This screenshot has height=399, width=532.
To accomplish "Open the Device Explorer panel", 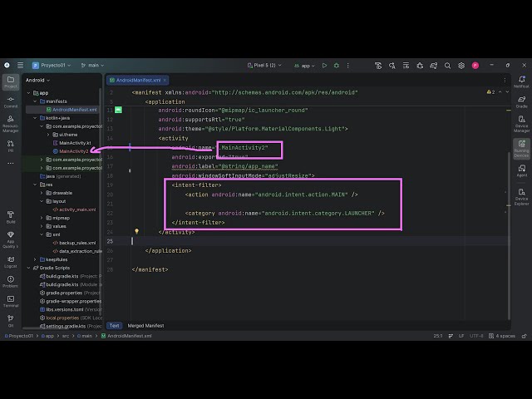I will [x=521, y=197].
